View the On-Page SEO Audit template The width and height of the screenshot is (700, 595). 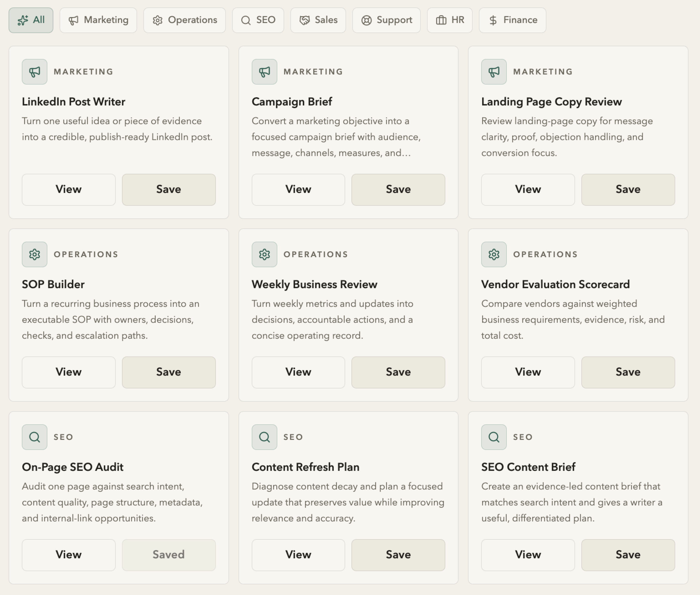click(x=69, y=555)
